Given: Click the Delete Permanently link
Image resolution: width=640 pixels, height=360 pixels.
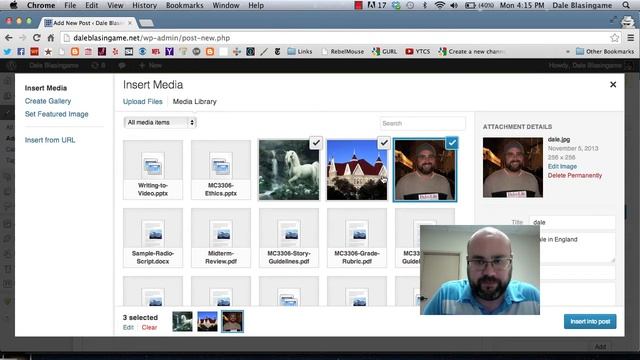Looking at the screenshot, I should pos(575,176).
